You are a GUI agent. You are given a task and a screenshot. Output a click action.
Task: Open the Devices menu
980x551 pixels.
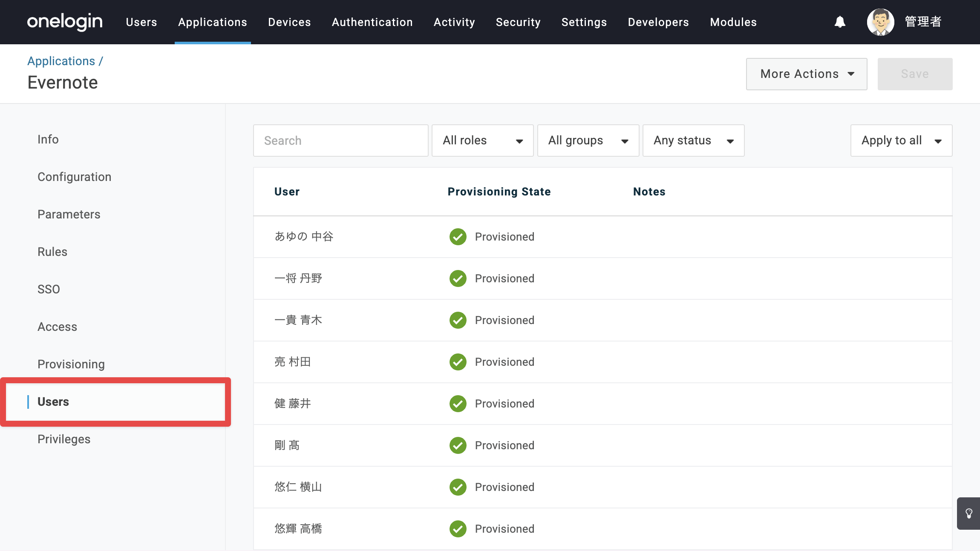[x=289, y=22]
